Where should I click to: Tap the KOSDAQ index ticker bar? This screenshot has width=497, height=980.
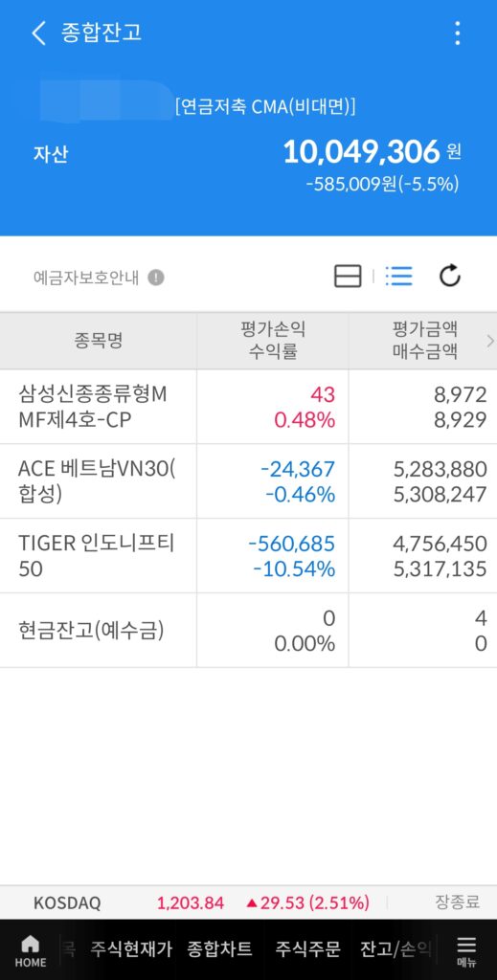pos(248,902)
